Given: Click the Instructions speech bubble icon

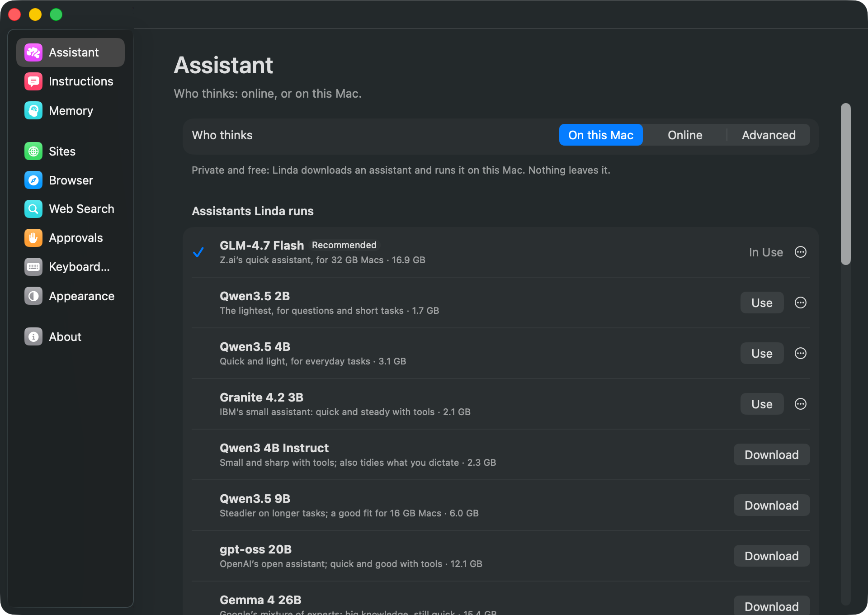Looking at the screenshot, I should [x=33, y=81].
